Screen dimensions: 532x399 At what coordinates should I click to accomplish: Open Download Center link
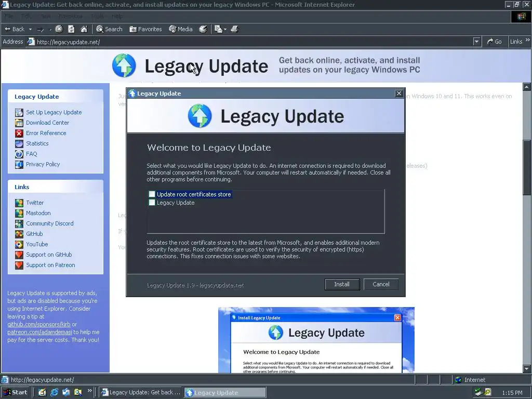47,123
